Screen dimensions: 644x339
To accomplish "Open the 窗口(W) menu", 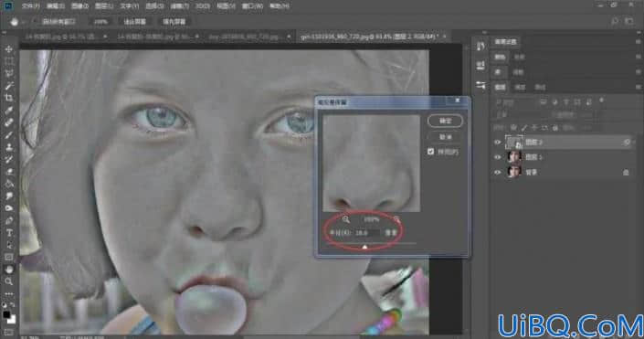I will 254,6.
